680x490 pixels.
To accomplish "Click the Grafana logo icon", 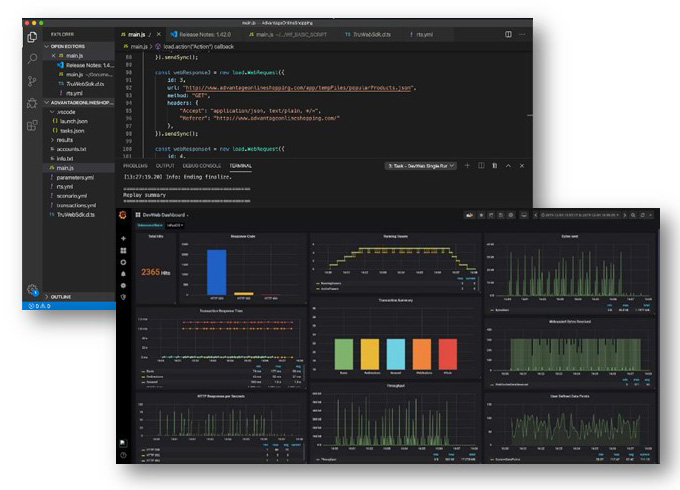I will click(123, 214).
